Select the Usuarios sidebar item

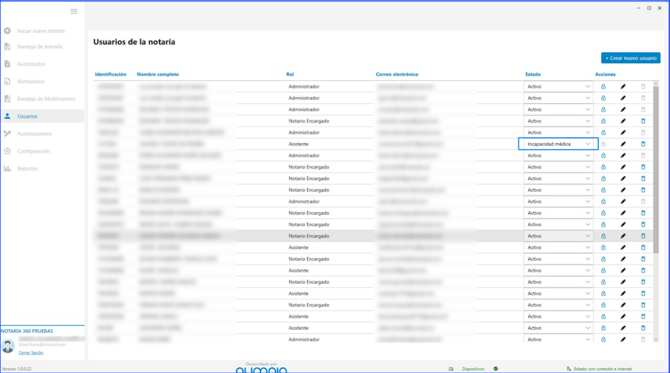[42, 116]
